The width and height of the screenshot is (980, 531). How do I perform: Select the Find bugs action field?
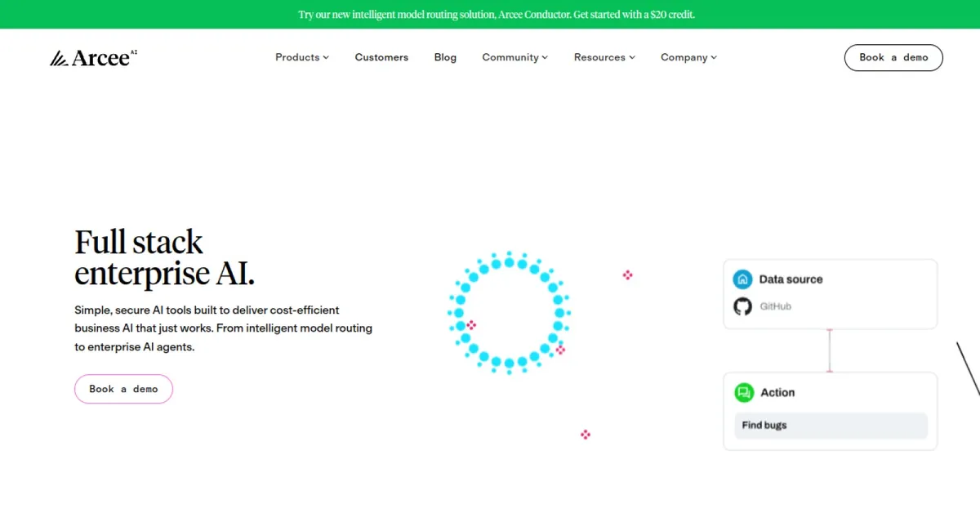tap(831, 426)
